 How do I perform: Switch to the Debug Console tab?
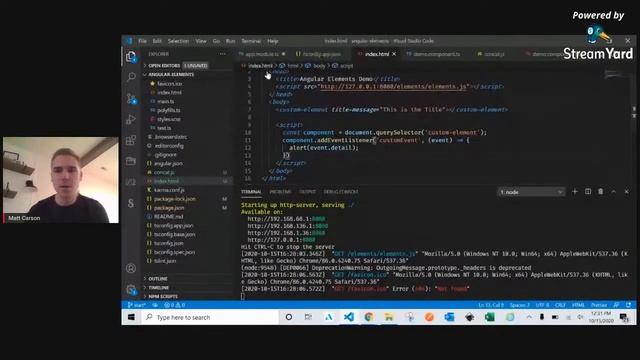click(x=341, y=192)
